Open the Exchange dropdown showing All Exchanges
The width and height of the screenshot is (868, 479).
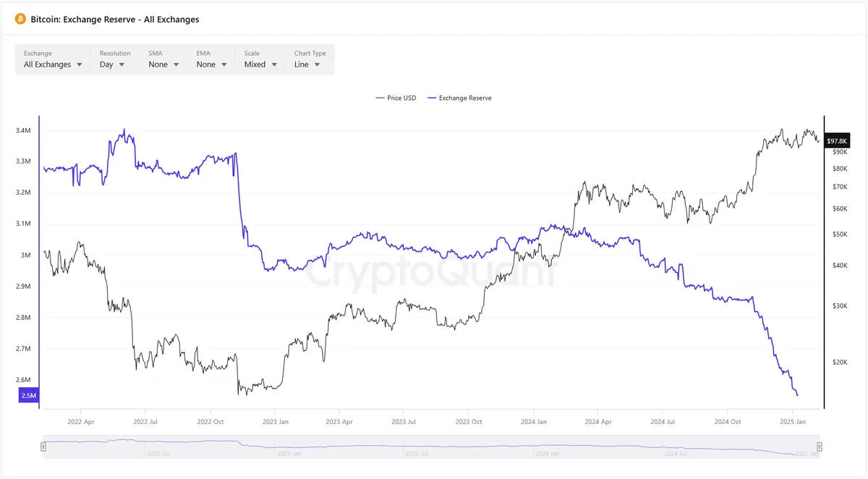pyautogui.click(x=53, y=59)
